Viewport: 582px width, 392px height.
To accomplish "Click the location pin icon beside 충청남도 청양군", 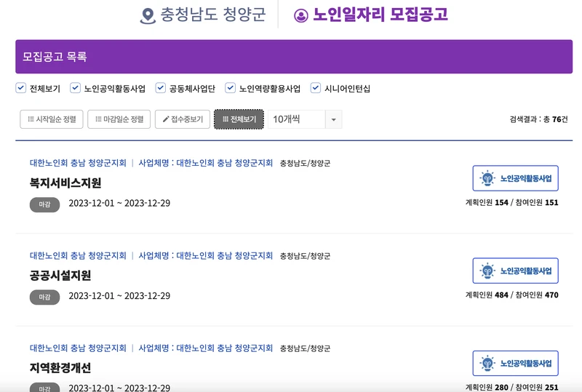I will 148,16.
